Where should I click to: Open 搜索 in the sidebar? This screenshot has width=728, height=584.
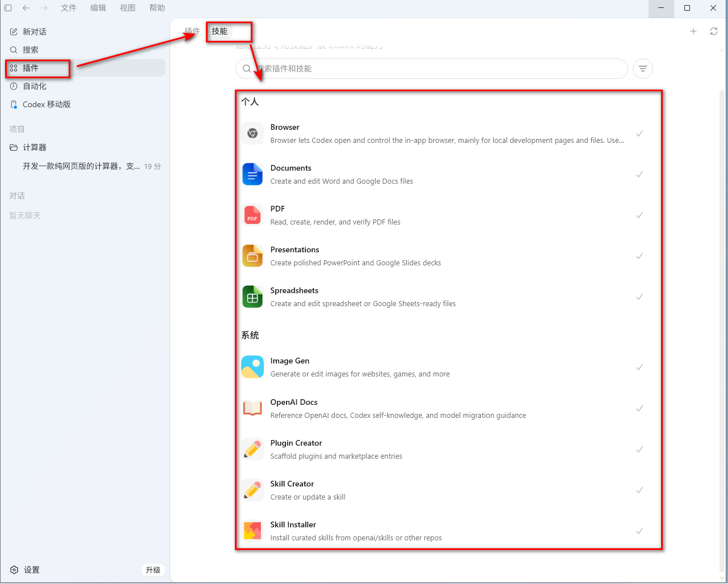point(85,50)
